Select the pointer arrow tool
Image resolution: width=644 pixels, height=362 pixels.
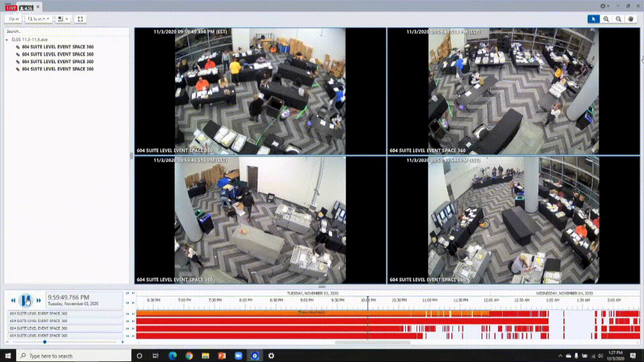click(x=594, y=19)
